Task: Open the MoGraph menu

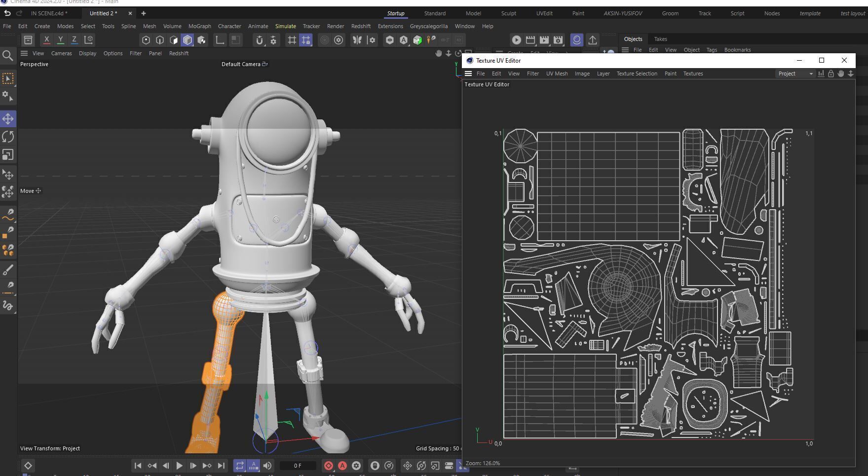Action: click(x=200, y=26)
